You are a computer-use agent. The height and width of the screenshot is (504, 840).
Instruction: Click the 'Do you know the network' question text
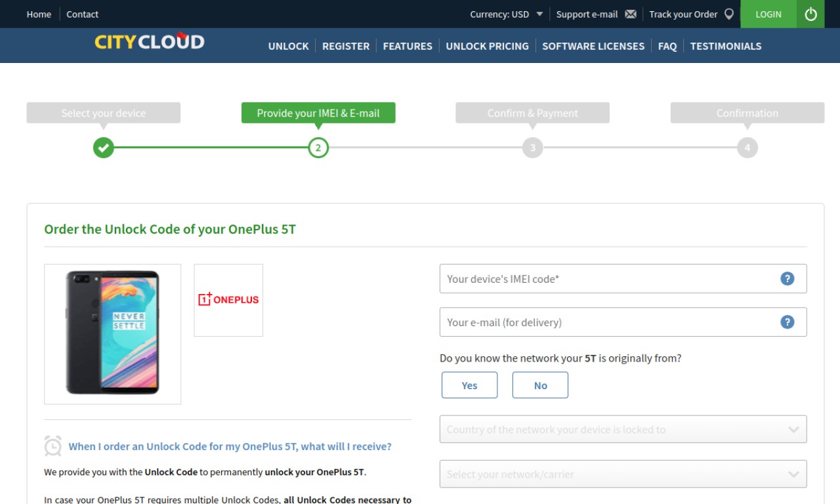560,358
